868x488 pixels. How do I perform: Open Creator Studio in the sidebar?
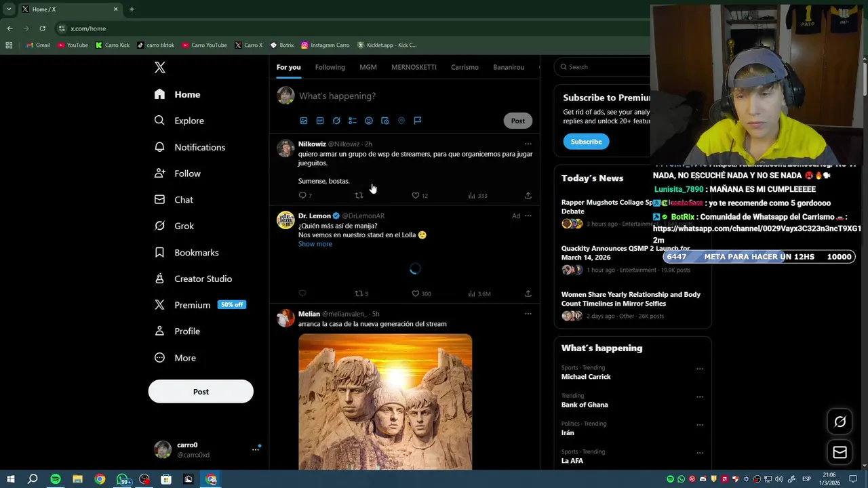pos(193,279)
